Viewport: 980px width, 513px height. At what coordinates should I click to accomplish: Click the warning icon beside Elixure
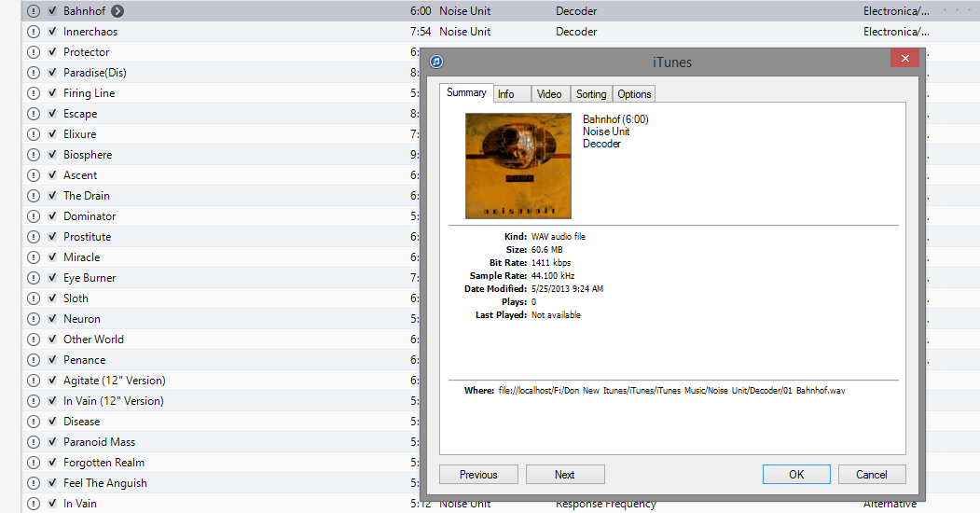click(34, 134)
